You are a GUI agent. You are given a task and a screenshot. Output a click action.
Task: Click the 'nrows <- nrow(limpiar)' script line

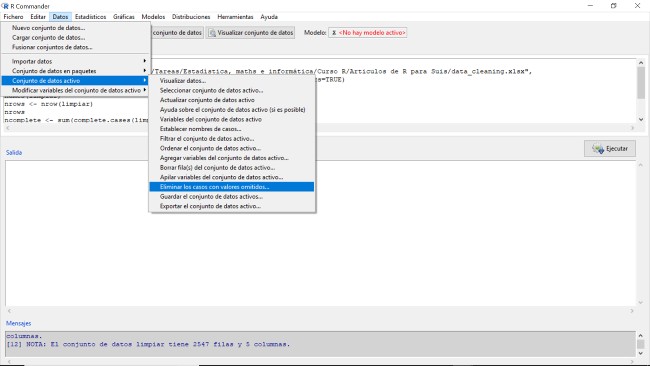[x=49, y=104]
